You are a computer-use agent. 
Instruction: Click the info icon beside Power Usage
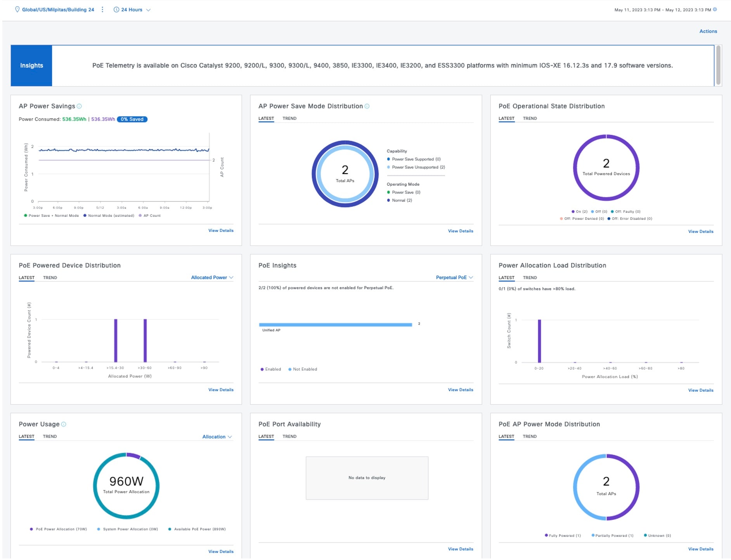(64, 425)
